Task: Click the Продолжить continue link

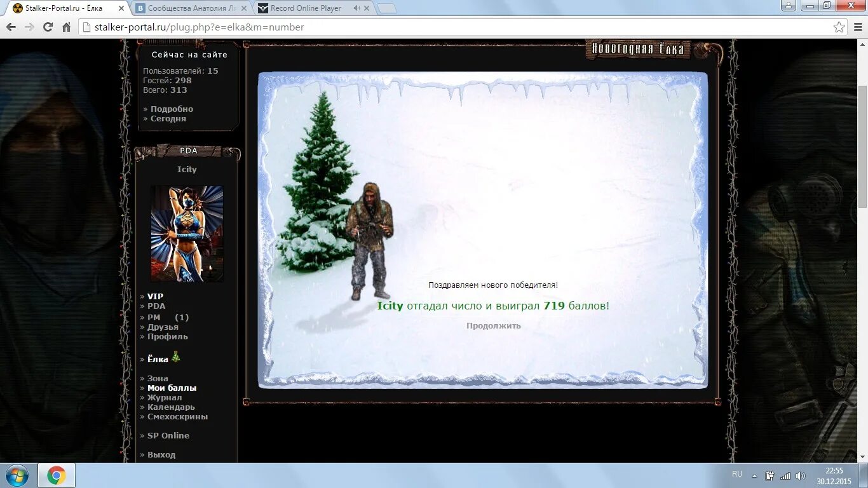Action: click(494, 325)
